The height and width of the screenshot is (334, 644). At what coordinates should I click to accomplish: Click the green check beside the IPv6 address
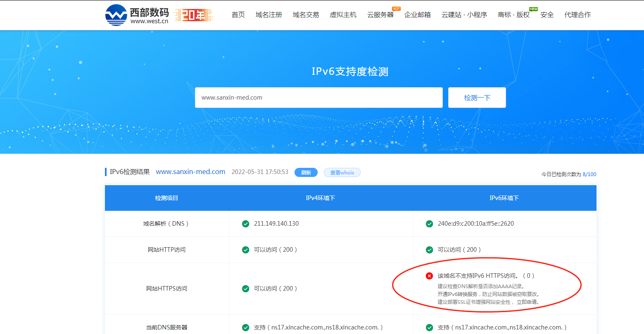click(x=429, y=223)
